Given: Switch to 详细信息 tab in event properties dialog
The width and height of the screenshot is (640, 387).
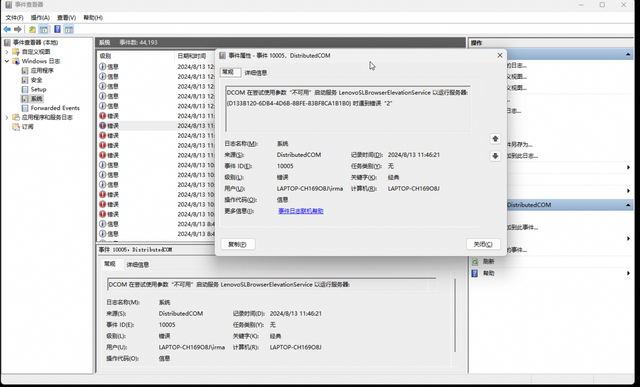Looking at the screenshot, I should coord(256,73).
